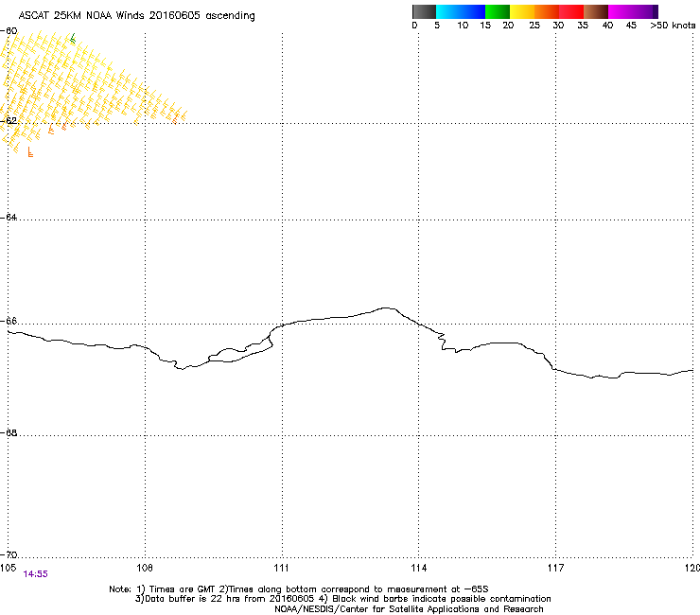Click the latitude label "-60"

coord(9,31)
